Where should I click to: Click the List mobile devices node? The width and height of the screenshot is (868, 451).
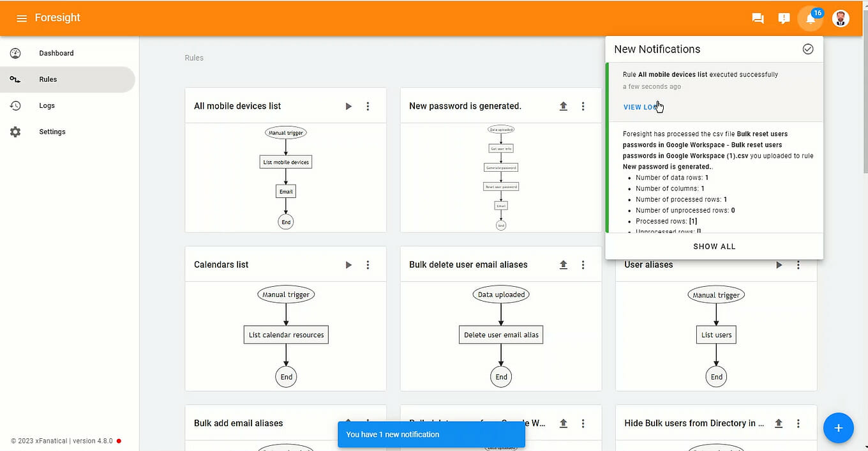point(286,162)
